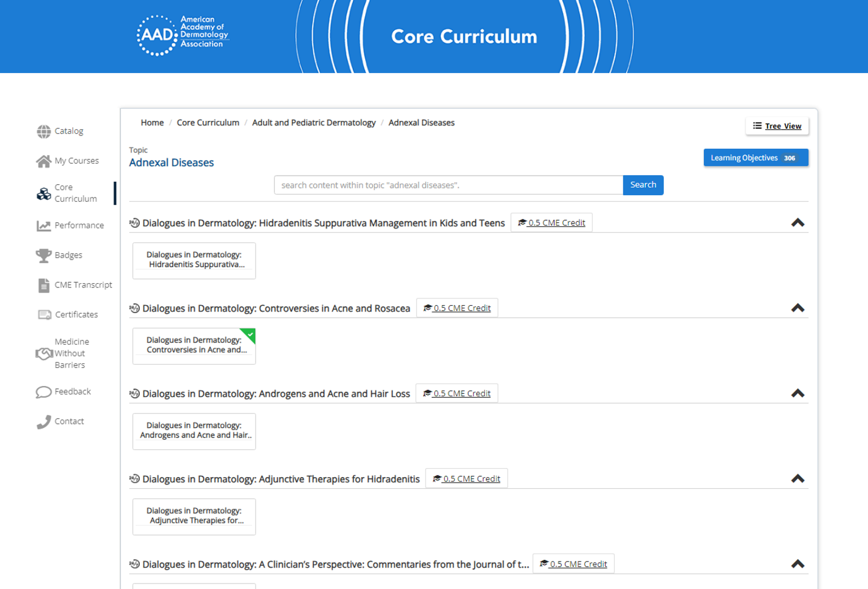868x589 pixels.
Task: Click the blue Search button
Action: pos(643,185)
